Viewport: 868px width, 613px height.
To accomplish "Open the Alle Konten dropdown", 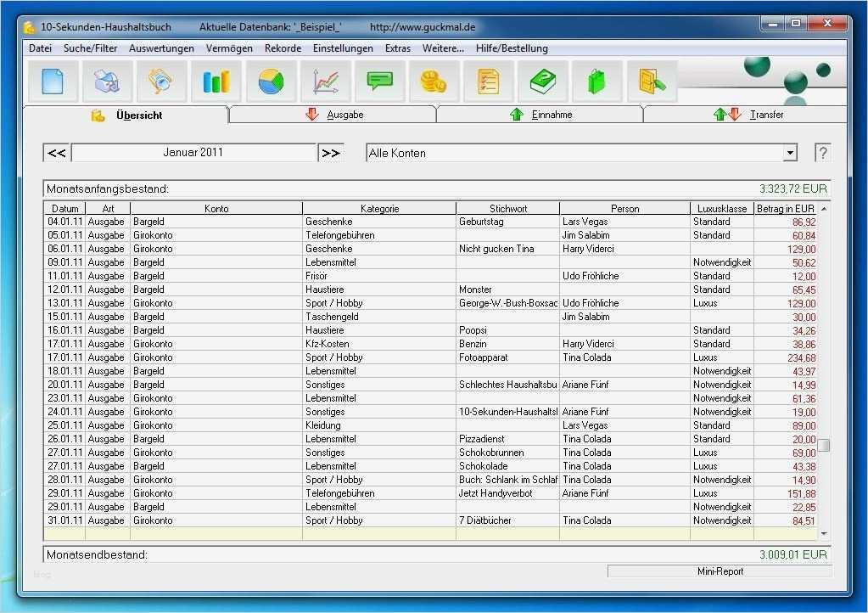I will [790, 152].
